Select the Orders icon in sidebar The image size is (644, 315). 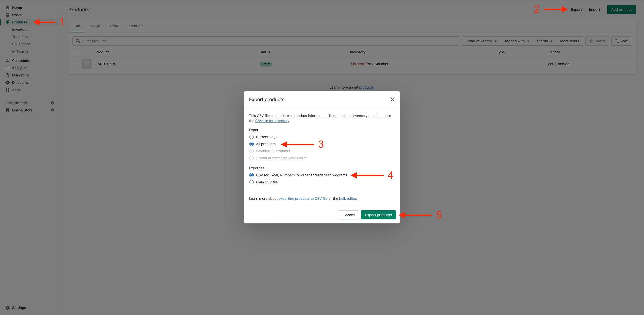(x=7, y=15)
